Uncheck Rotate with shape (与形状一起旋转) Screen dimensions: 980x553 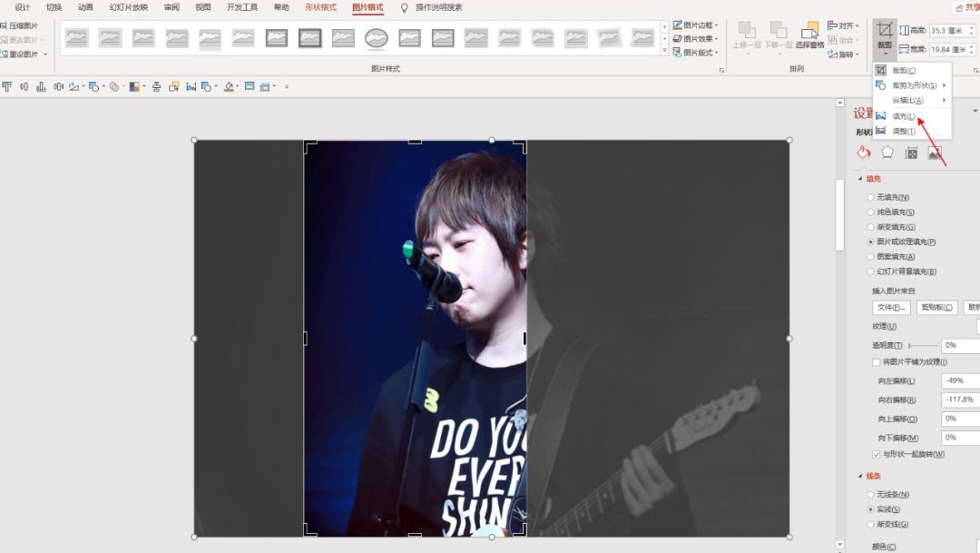coord(877,454)
